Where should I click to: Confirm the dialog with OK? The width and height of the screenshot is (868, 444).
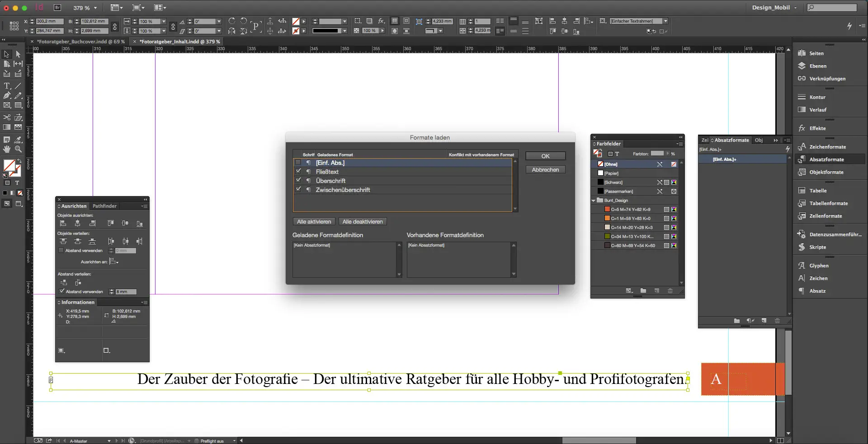[x=545, y=155]
